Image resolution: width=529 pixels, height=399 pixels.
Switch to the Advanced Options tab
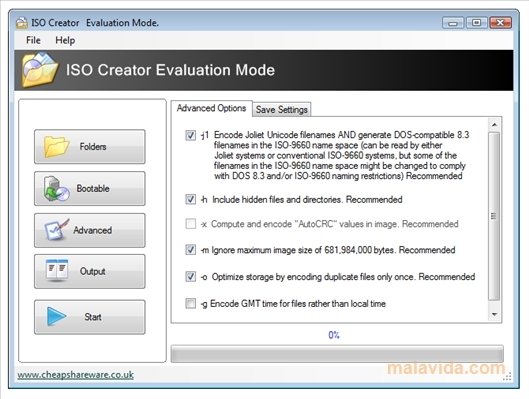[212, 108]
